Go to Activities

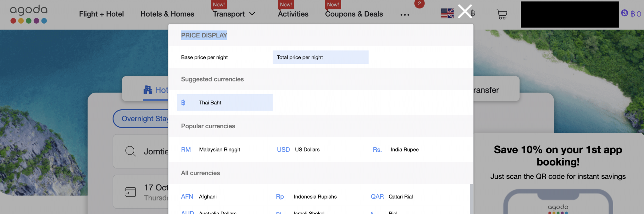click(293, 14)
